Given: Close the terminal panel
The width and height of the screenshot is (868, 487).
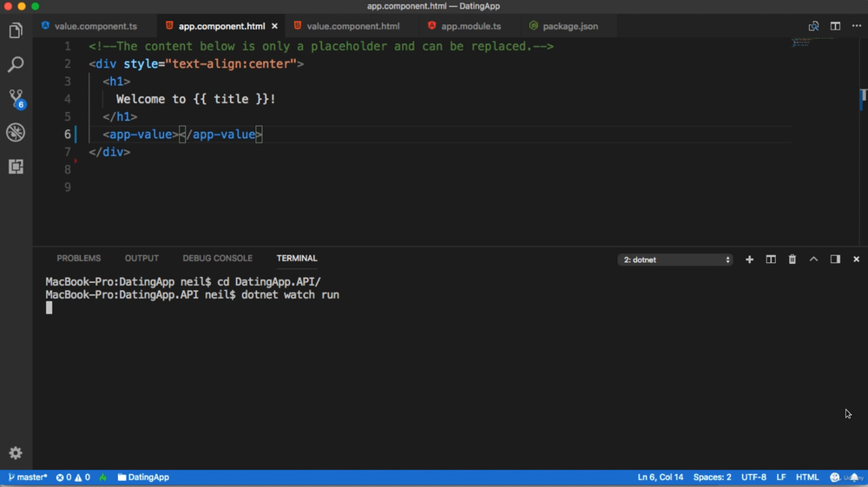Looking at the screenshot, I should point(857,259).
